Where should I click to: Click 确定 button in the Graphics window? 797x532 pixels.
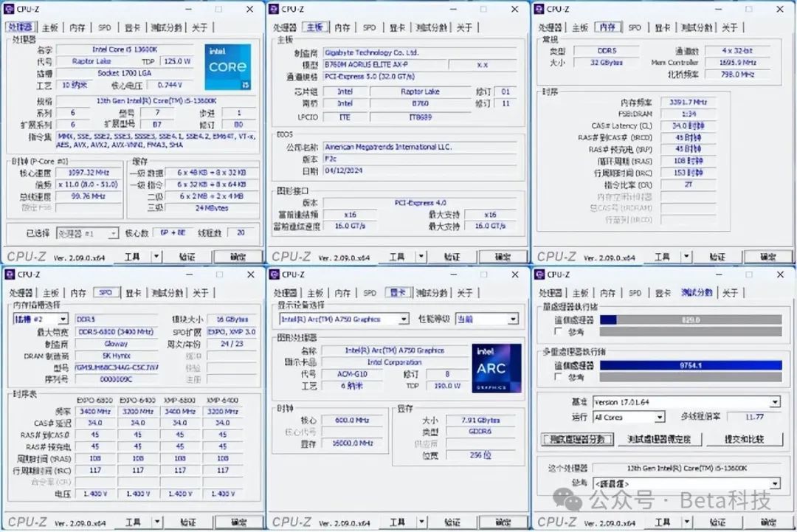[503, 522]
